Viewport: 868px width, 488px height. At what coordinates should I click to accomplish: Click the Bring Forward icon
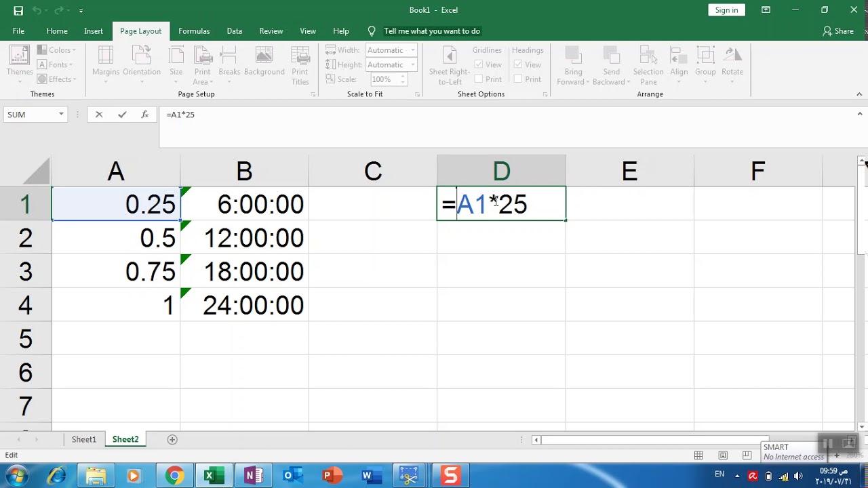(x=574, y=56)
